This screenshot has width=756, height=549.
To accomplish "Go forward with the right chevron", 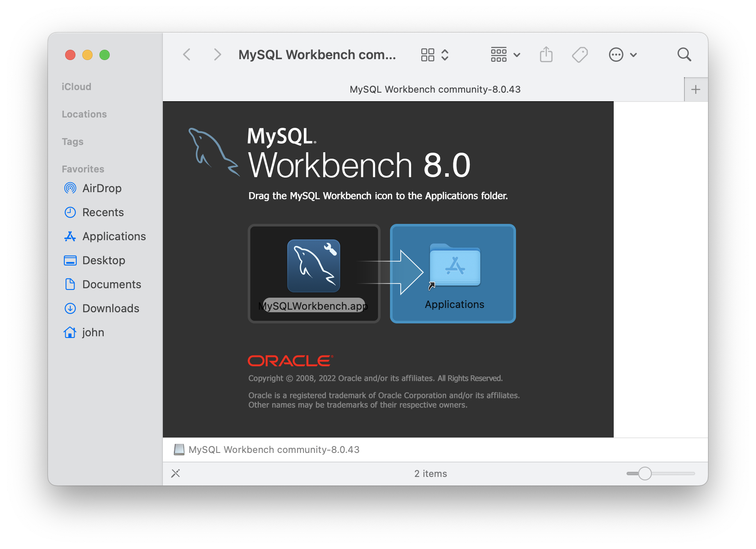I will pos(217,54).
